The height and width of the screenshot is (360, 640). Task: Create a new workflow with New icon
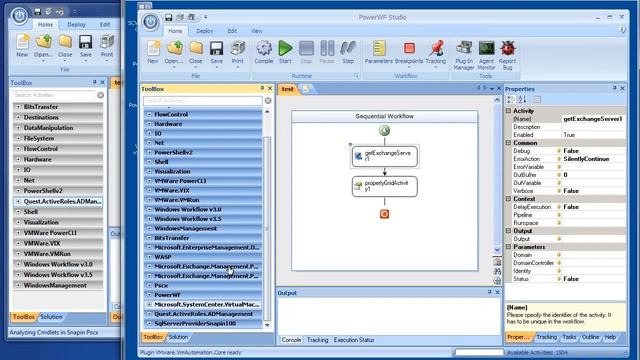tap(153, 48)
